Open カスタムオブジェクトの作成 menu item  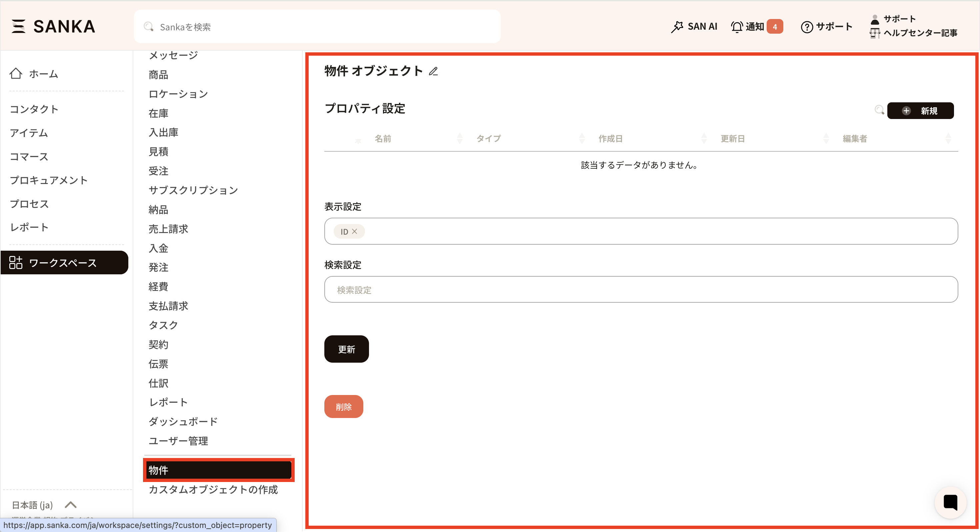[x=213, y=489]
